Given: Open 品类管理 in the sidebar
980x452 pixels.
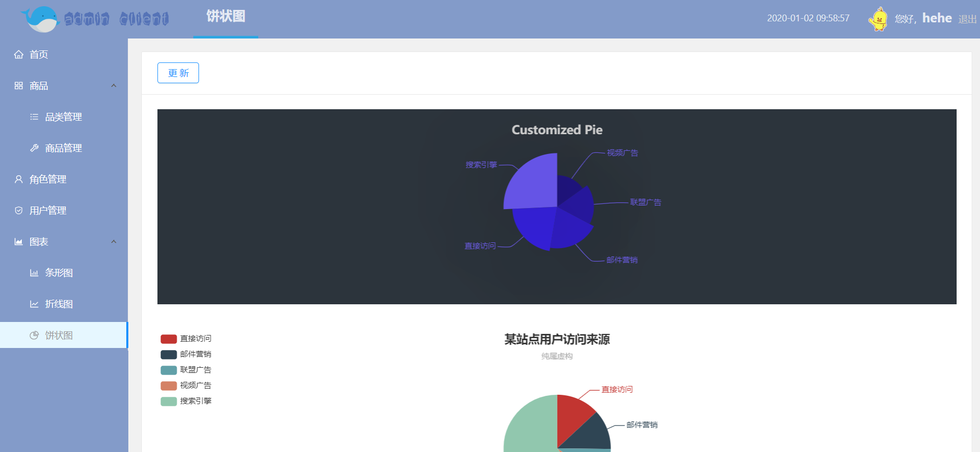Looking at the screenshot, I should pos(64,117).
